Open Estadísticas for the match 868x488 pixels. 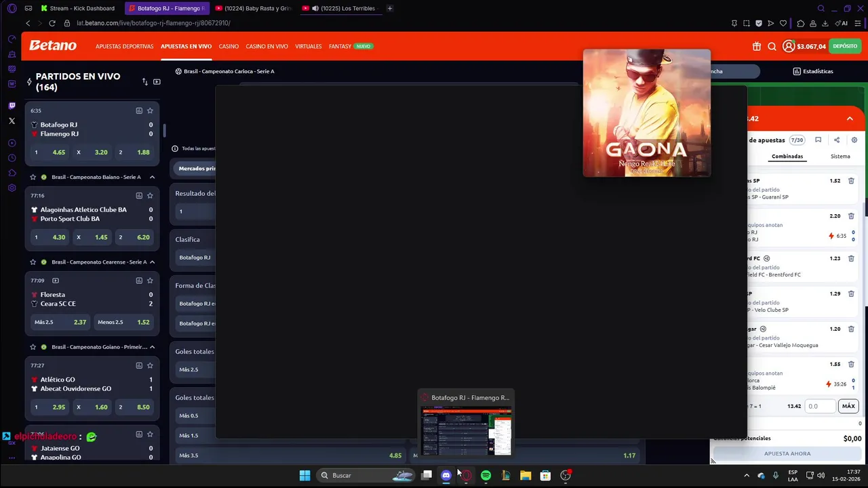click(x=813, y=71)
